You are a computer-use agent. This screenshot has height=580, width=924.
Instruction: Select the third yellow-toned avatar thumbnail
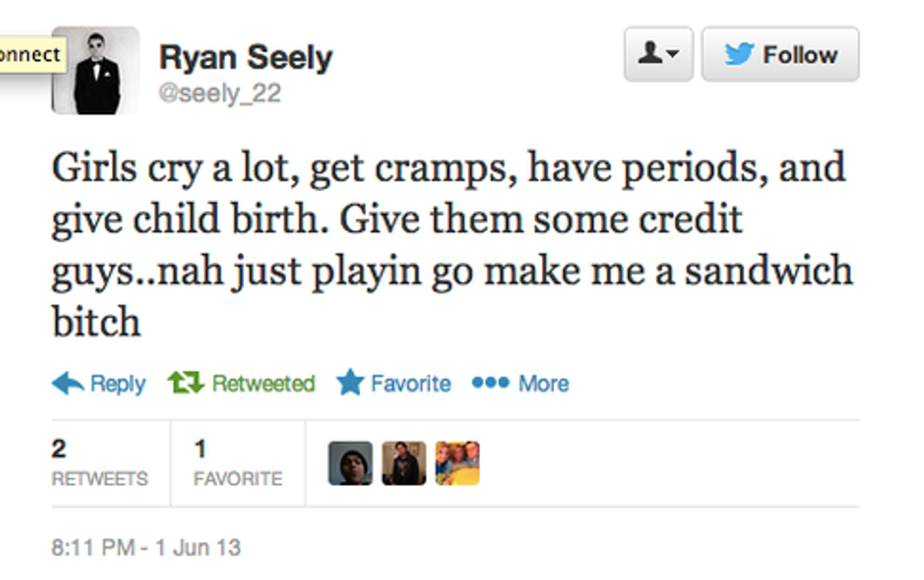pos(457,463)
